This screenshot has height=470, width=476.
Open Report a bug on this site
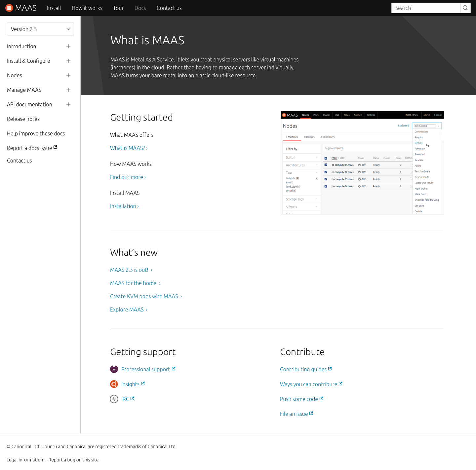[73, 460]
